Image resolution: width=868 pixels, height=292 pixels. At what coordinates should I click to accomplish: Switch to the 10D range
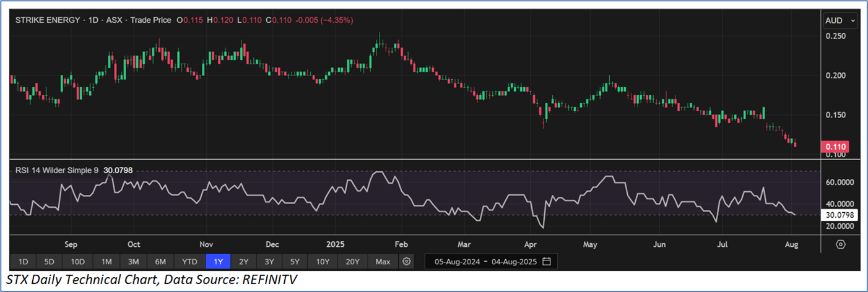(78, 262)
